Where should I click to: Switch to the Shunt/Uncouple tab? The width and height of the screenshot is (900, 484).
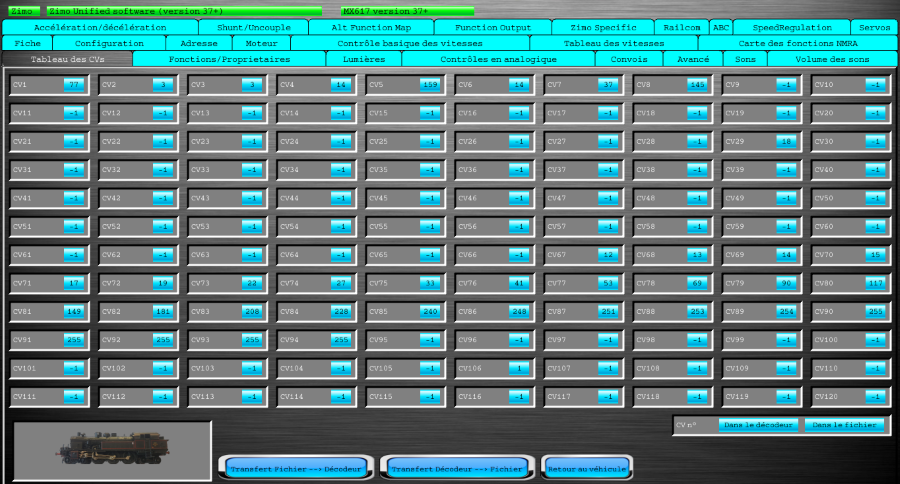pos(254,27)
